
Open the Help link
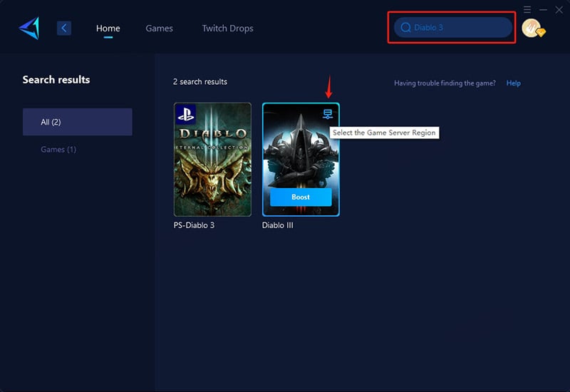coord(513,83)
